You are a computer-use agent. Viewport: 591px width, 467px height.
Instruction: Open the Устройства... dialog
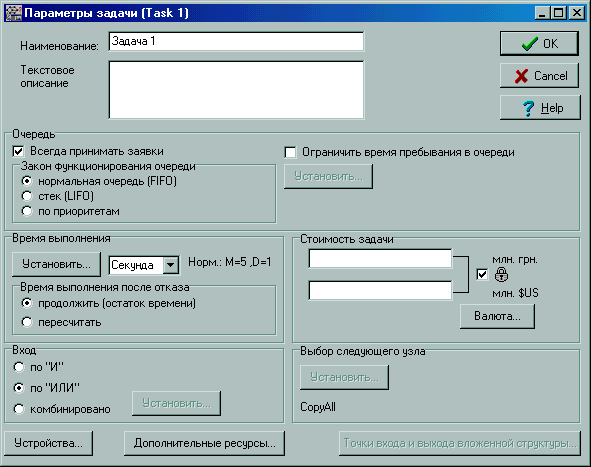coord(48,443)
